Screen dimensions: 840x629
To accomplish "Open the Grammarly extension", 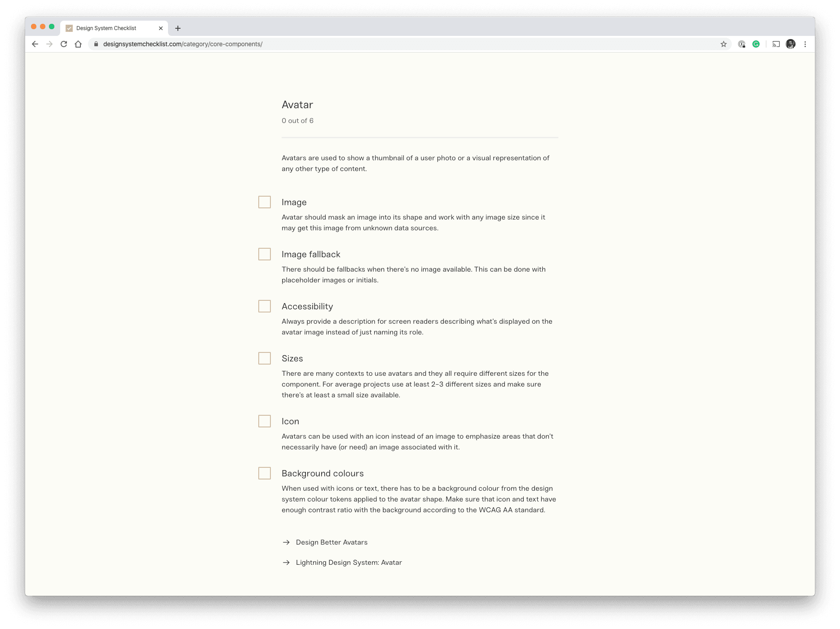I will coord(756,44).
